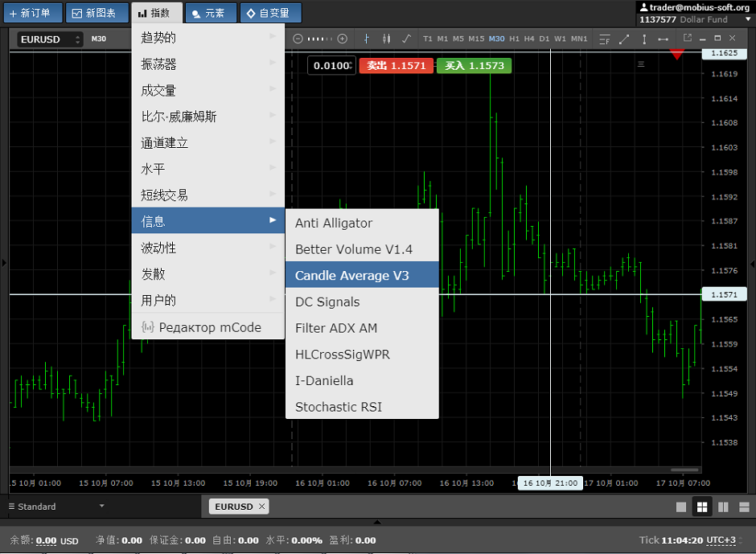Select stacked rows layout icon
Image resolution: width=756 pixels, height=554 pixels.
[x=744, y=507]
